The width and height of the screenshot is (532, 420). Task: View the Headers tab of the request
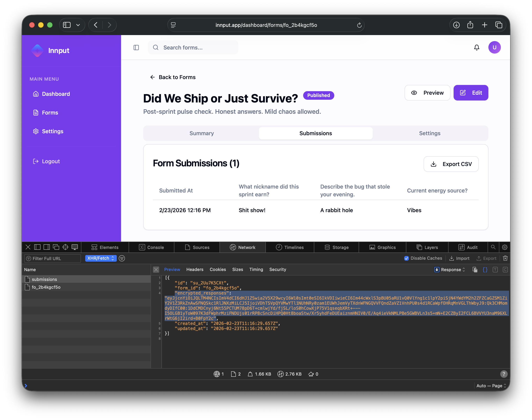(x=195, y=269)
